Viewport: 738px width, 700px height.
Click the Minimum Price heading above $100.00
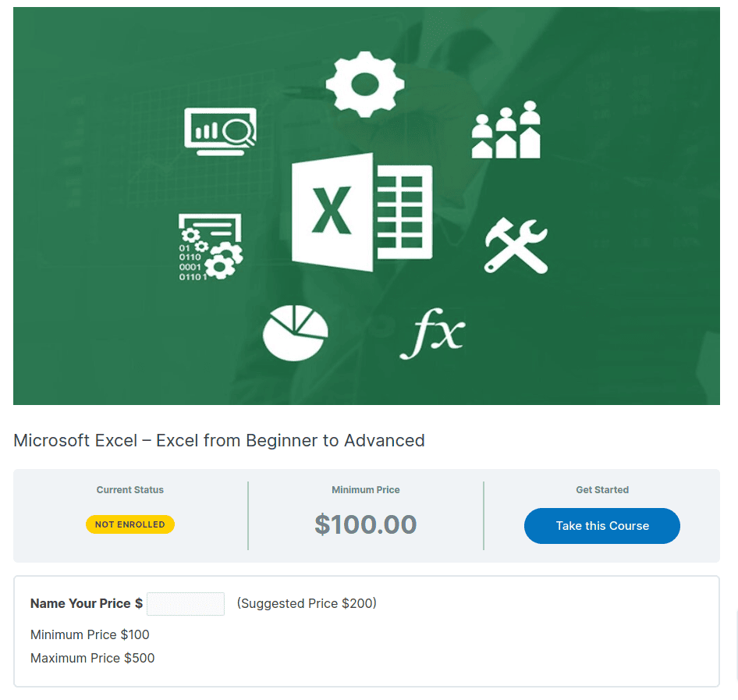[x=366, y=490]
